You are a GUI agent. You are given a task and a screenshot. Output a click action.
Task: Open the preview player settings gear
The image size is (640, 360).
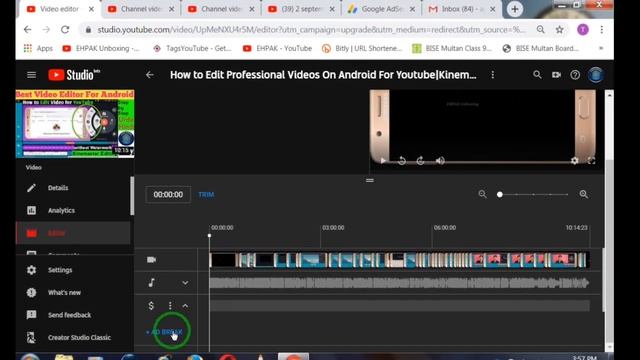575,160
